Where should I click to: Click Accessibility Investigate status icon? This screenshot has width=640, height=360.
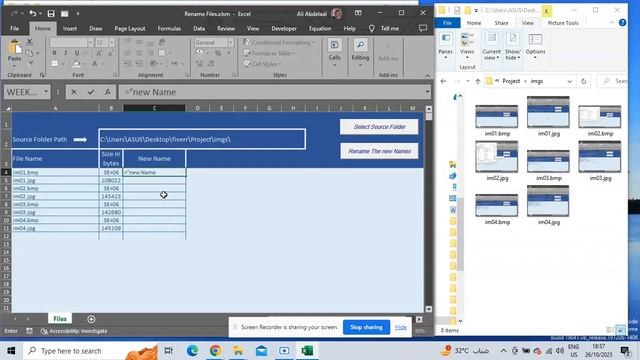click(x=44, y=331)
